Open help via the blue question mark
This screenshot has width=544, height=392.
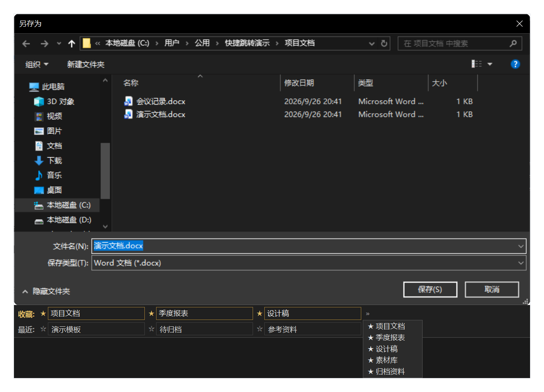pos(515,64)
